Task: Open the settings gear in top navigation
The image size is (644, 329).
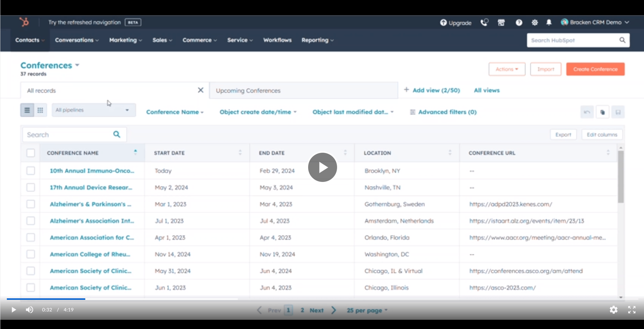Action: tap(535, 22)
